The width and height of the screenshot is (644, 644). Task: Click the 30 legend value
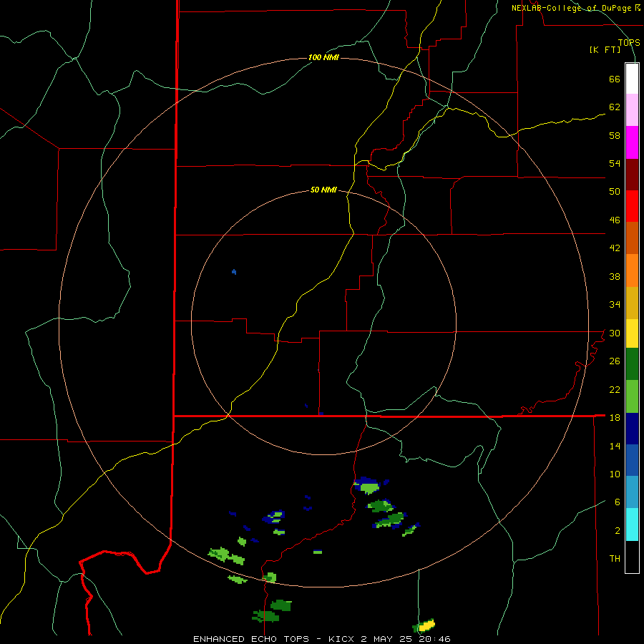click(615, 333)
